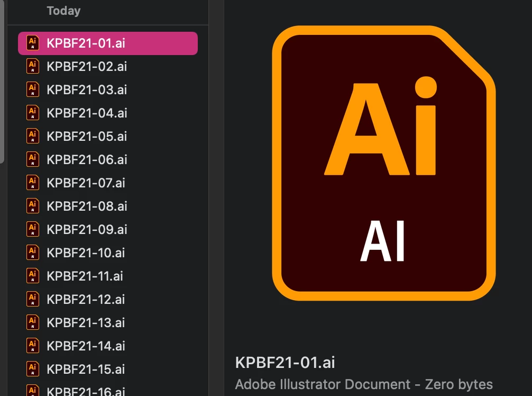This screenshot has height=396, width=532.
Task: Select file name KPBF21-04.ai
Action: pos(87,113)
